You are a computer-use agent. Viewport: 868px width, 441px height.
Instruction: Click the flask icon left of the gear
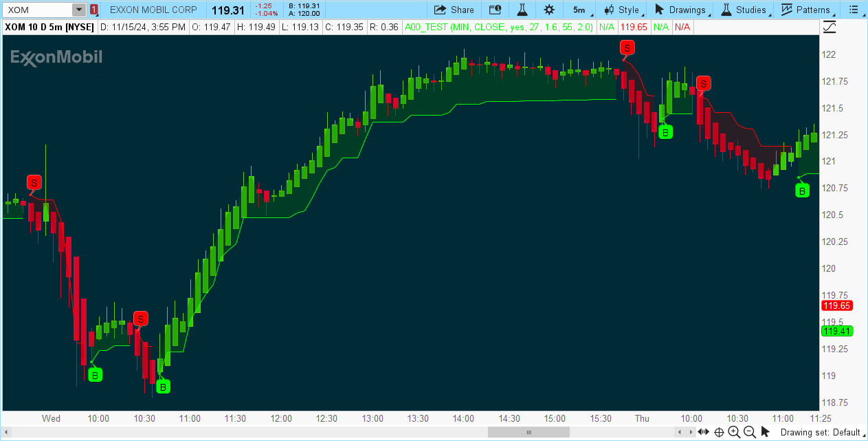tap(522, 10)
